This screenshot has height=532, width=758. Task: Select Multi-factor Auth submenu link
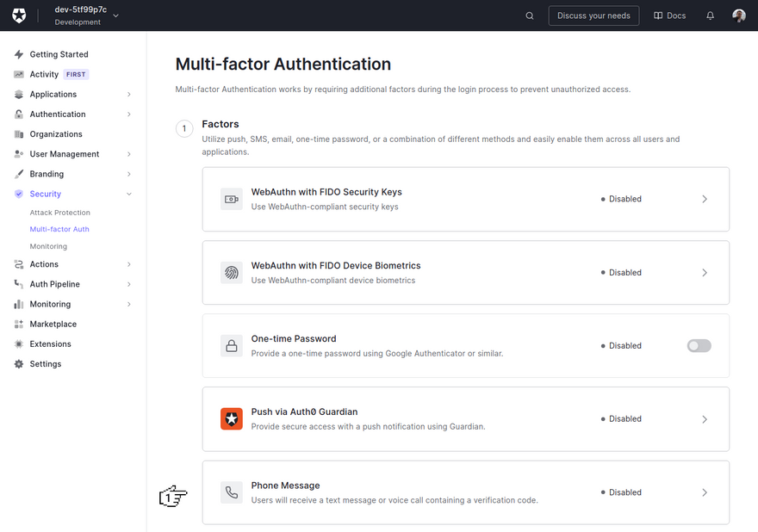pyautogui.click(x=59, y=229)
